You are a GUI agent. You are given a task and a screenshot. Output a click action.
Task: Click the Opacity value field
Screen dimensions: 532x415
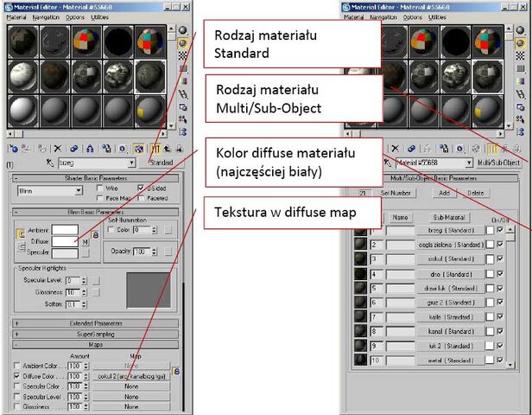142,252
